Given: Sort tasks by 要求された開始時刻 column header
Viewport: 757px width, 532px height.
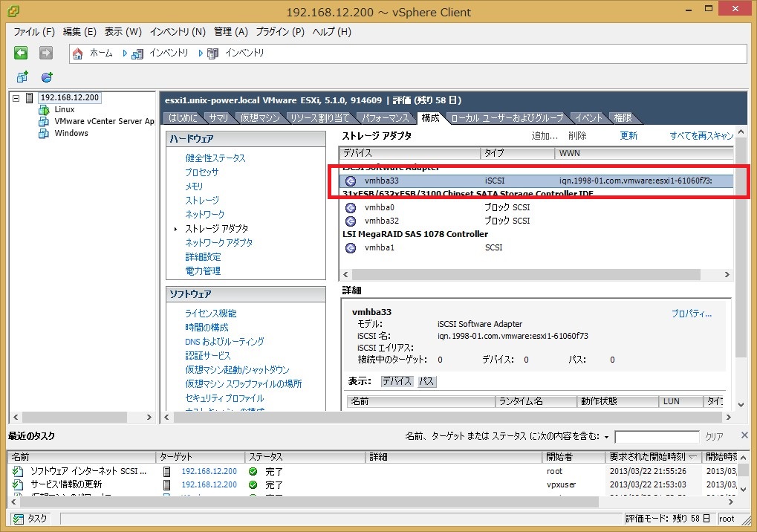Looking at the screenshot, I should [653, 457].
